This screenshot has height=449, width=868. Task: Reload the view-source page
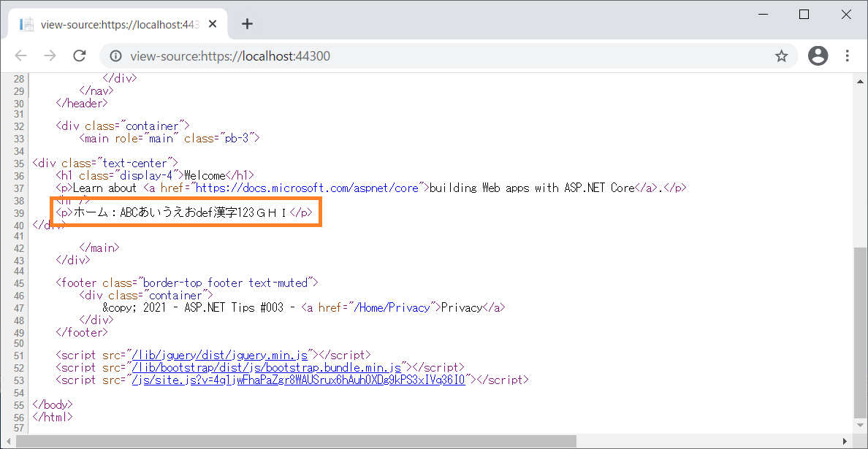[80, 55]
